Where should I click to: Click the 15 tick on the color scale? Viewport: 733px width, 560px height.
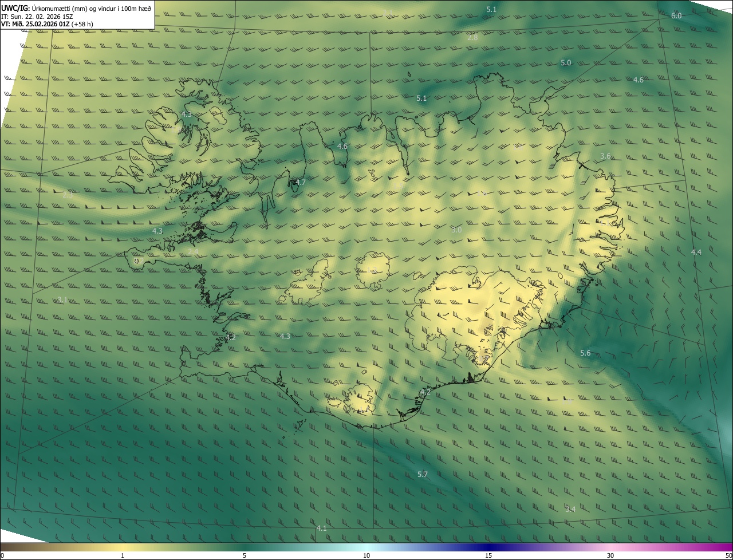click(488, 555)
